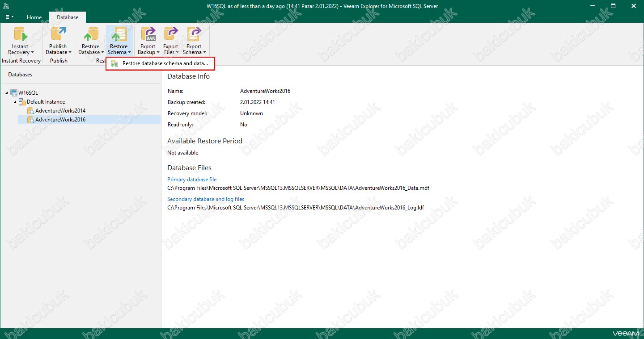Image resolution: width=644 pixels, height=339 pixels.
Task: Select W16SQL in the Databases tree
Action: click(x=28, y=93)
